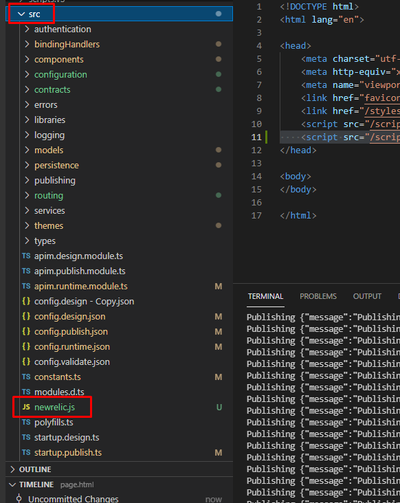The width and height of the screenshot is (400, 503).
Task: Click the script src link on line 10
Action: [384, 124]
